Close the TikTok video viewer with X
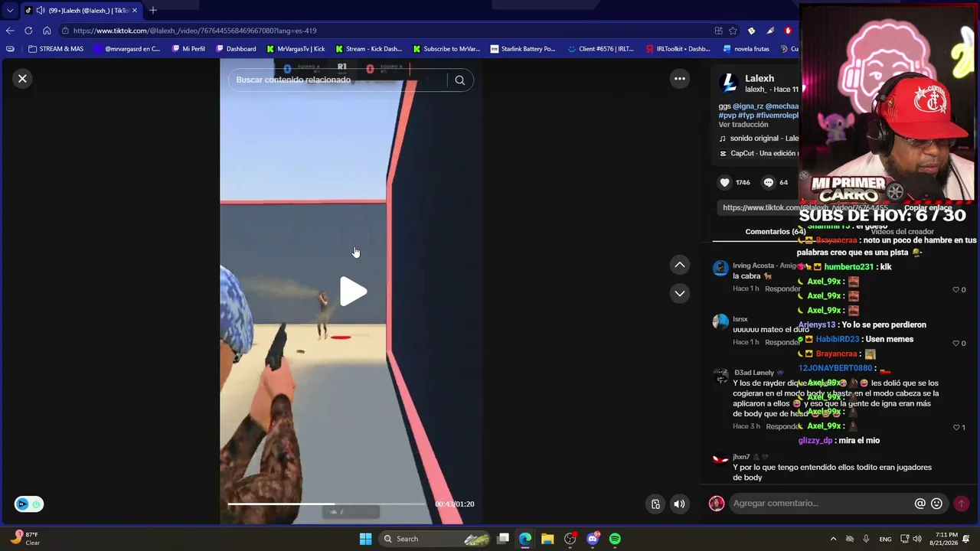980x551 pixels. click(x=22, y=78)
